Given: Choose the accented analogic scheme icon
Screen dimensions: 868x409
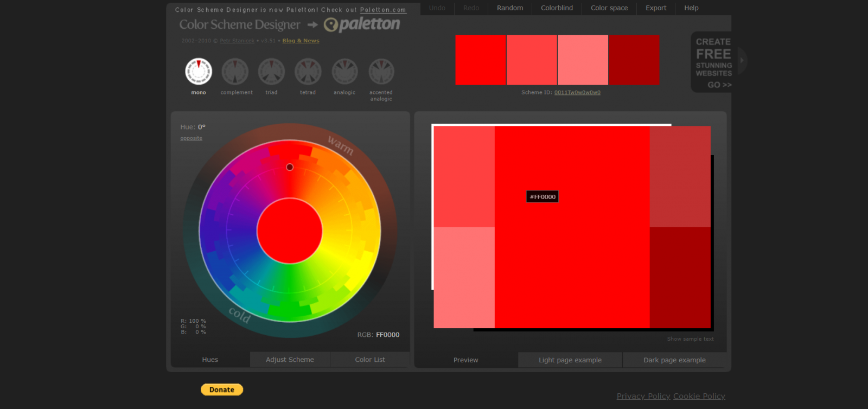Looking at the screenshot, I should pos(381,72).
